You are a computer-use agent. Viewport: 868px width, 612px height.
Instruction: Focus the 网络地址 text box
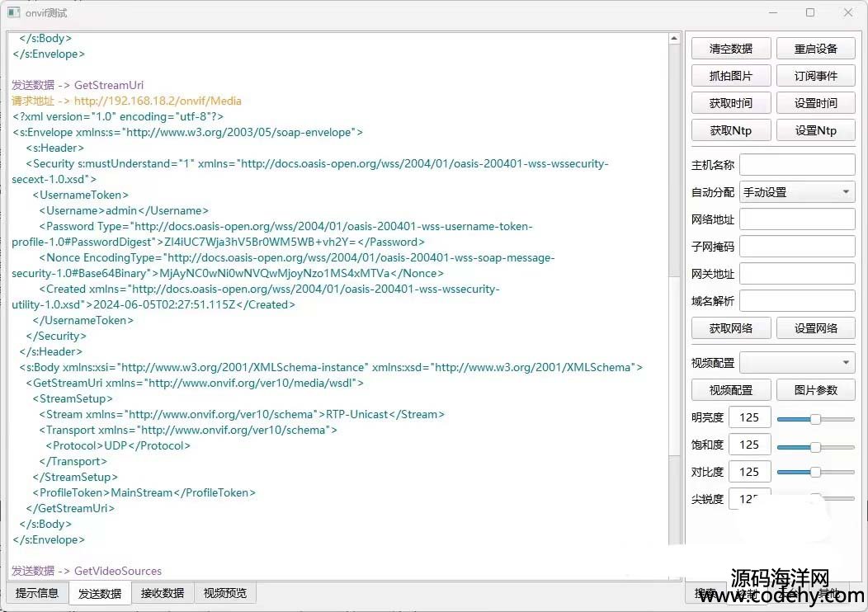click(x=797, y=219)
